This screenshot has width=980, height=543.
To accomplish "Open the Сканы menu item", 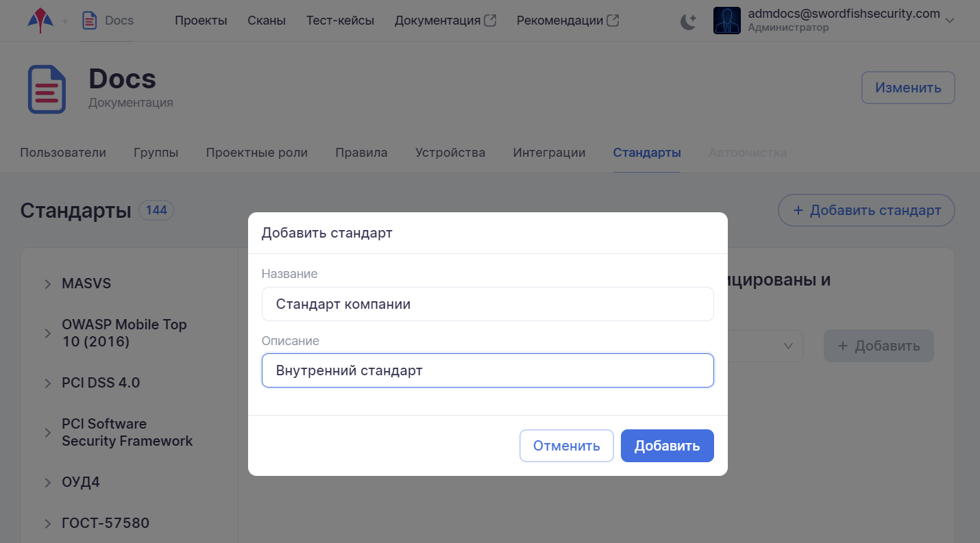I will [267, 21].
